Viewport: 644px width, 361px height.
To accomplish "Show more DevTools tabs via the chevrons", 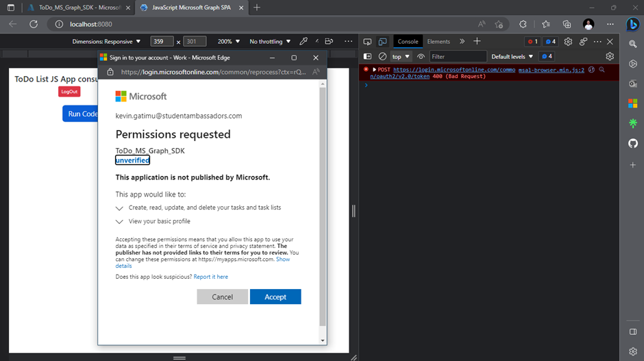I will pyautogui.click(x=462, y=42).
